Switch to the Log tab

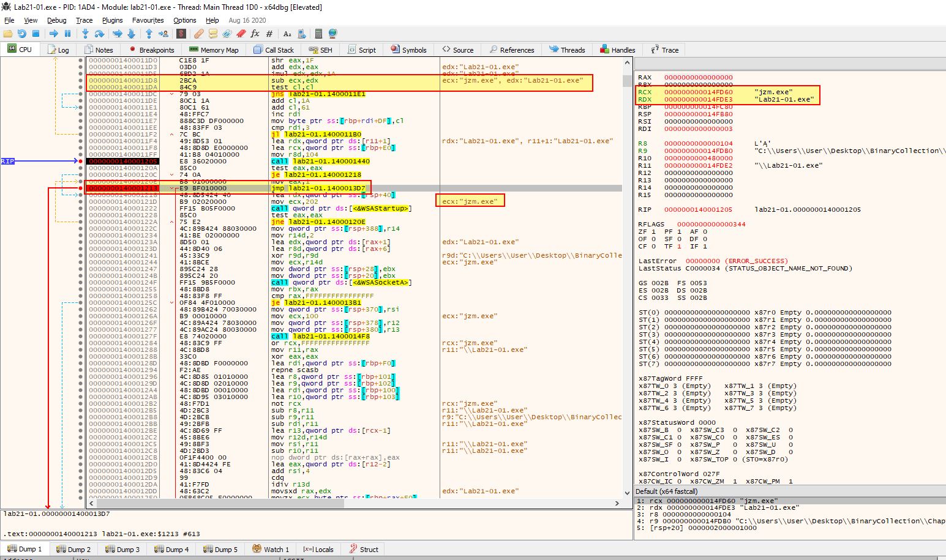point(58,50)
